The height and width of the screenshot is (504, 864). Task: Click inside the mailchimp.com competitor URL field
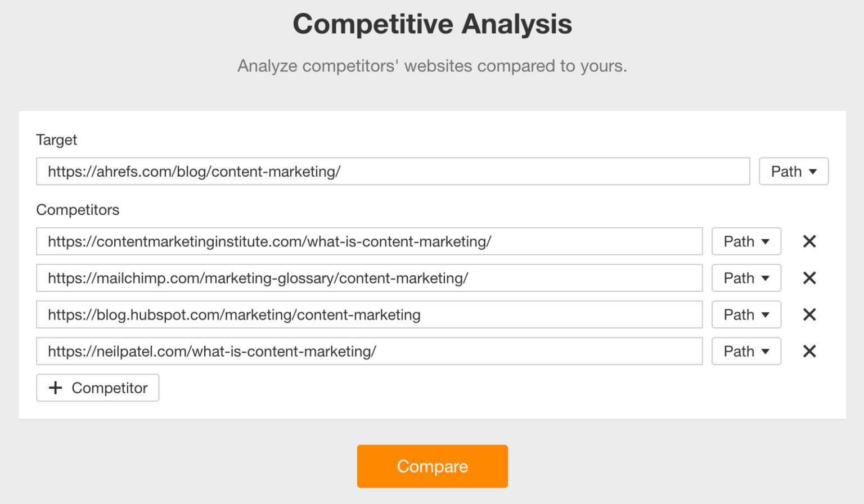coord(369,278)
